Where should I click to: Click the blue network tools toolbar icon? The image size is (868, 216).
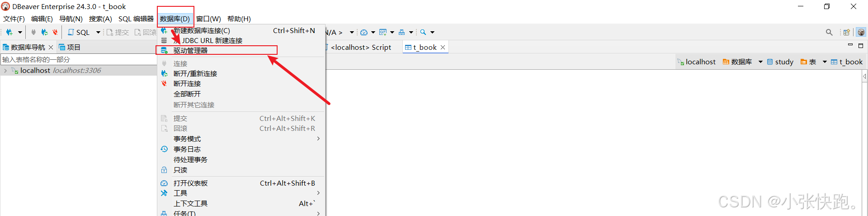(x=401, y=32)
